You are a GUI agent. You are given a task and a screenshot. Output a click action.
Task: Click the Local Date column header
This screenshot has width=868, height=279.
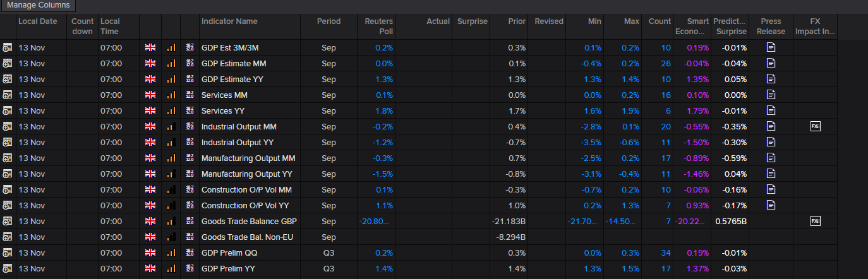[x=38, y=21]
